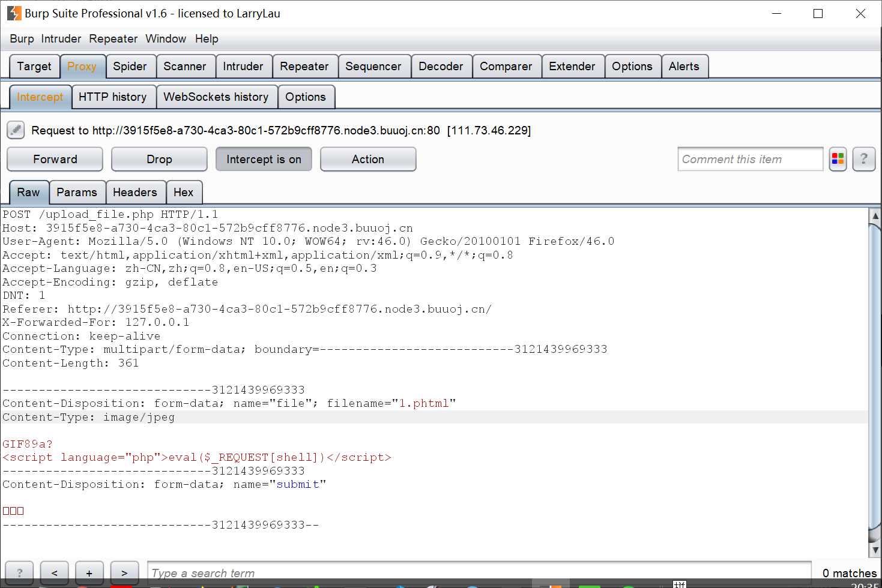Screen dimensions: 882x588
Task: Open the Repeater menu
Action: point(113,38)
